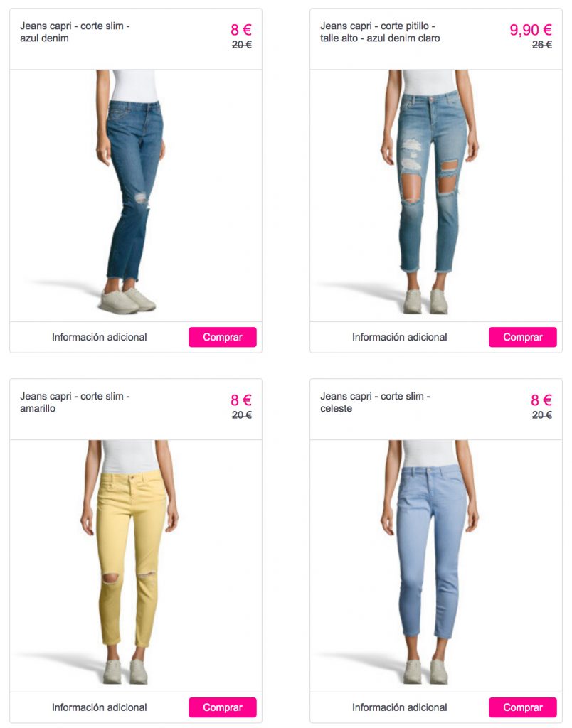The width and height of the screenshot is (572, 728).
Task: Select the title 'Jeans capri - corte slim - azul denim'
Action: [x=75, y=32]
